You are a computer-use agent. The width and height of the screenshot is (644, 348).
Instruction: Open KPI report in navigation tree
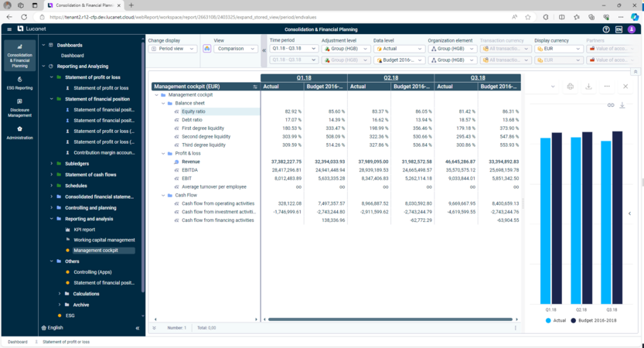click(x=84, y=230)
